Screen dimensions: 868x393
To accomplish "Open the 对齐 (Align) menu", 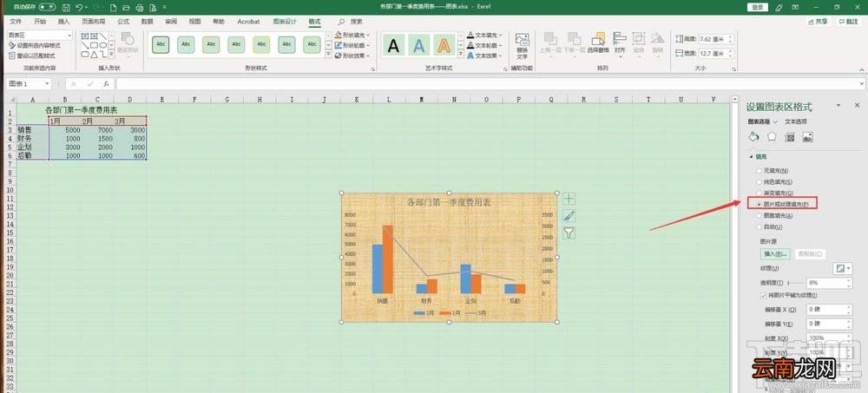I will [620, 43].
